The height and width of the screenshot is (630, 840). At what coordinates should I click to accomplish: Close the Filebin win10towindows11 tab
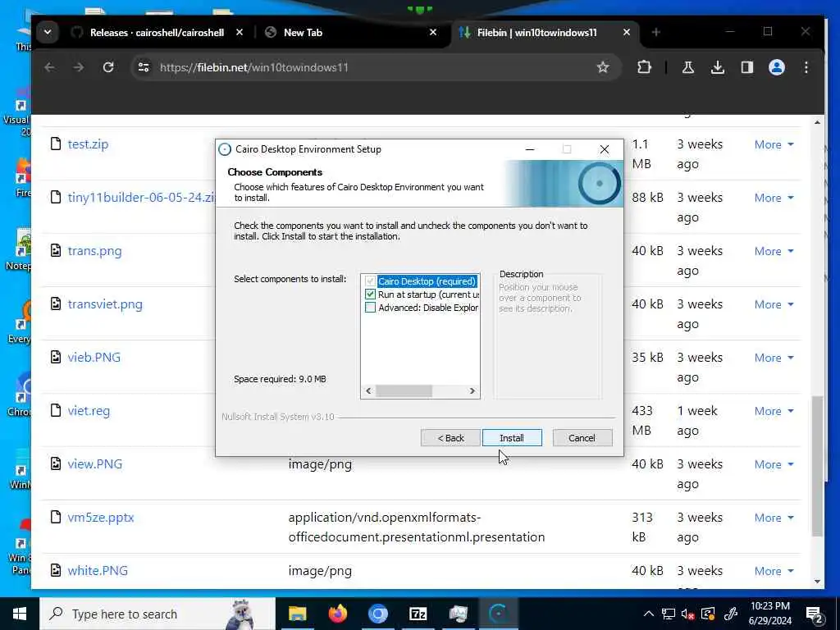point(626,33)
